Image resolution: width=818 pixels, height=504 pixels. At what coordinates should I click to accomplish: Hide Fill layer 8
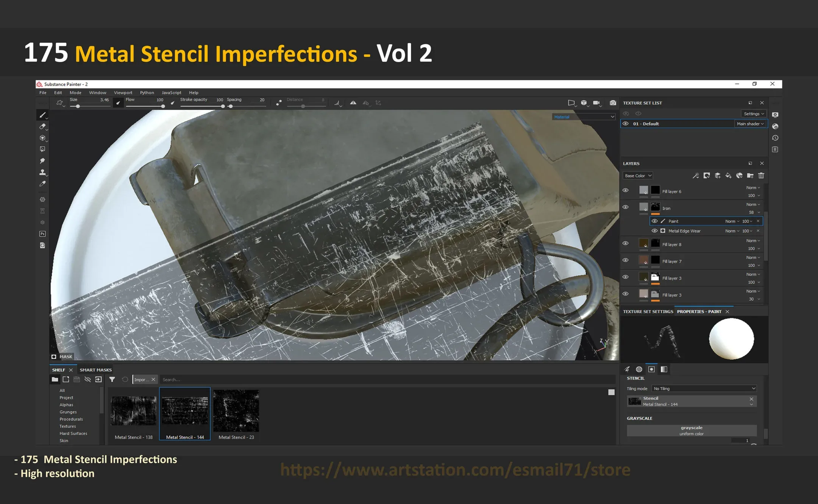point(626,243)
